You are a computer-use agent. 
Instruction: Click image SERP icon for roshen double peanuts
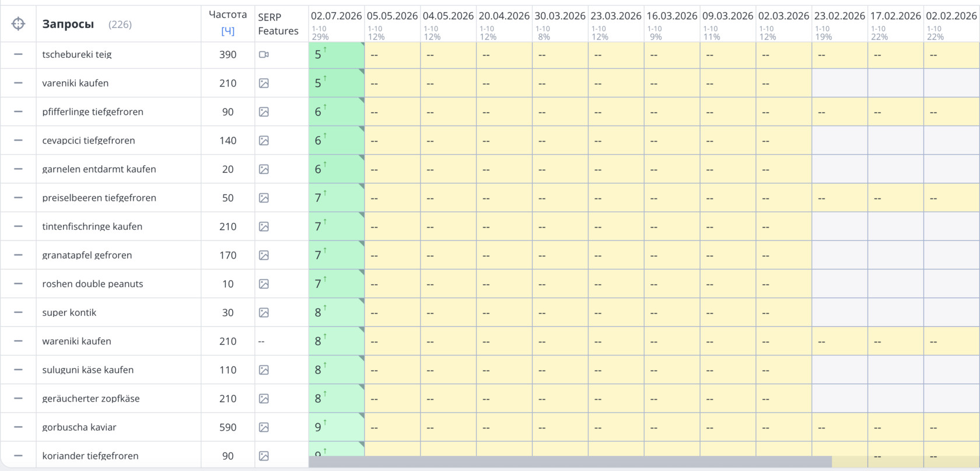tap(264, 284)
